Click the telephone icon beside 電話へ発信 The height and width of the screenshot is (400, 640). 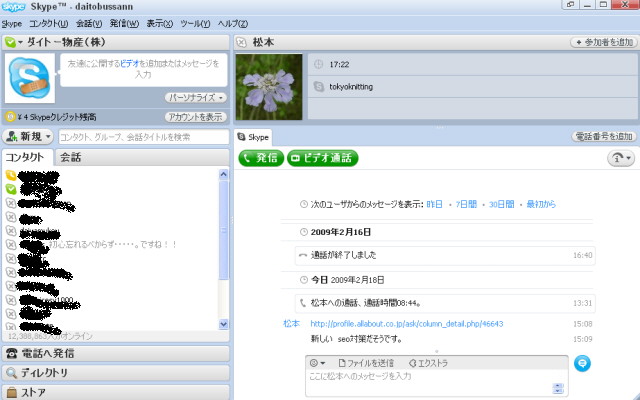pyautogui.click(x=11, y=353)
